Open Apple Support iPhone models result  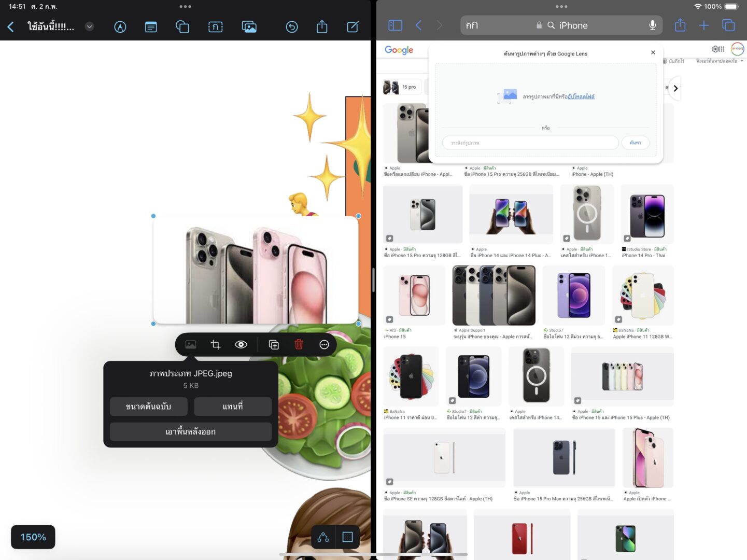(x=494, y=296)
